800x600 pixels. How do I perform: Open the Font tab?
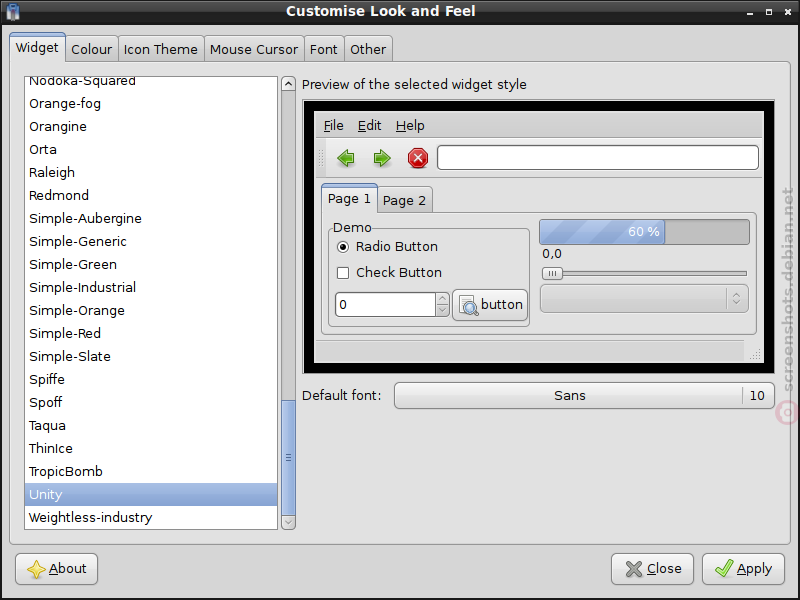click(x=323, y=49)
